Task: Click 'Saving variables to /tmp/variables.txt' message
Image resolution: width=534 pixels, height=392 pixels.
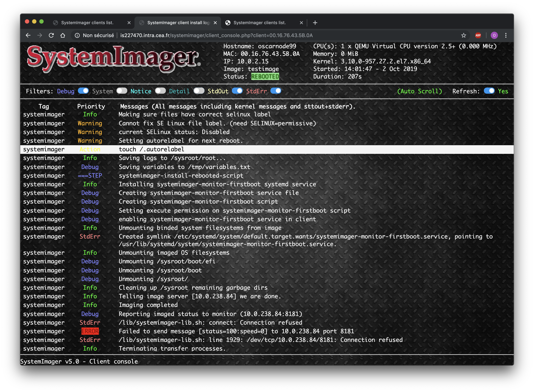Action: pos(184,167)
